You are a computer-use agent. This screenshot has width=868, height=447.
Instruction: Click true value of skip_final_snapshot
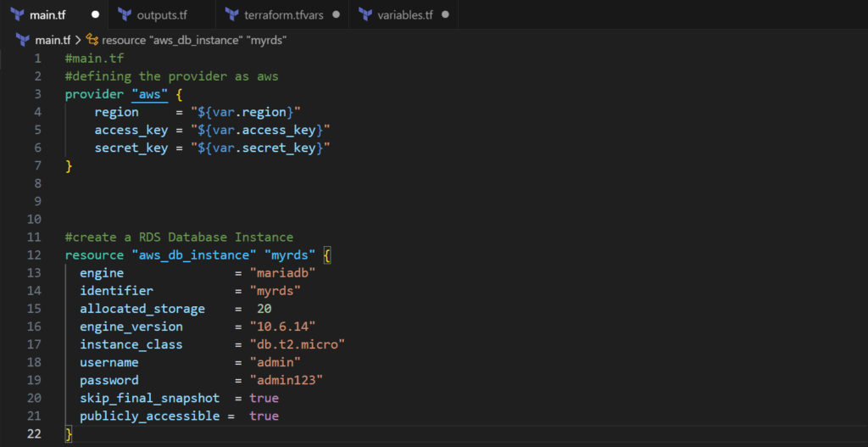pyautogui.click(x=264, y=399)
